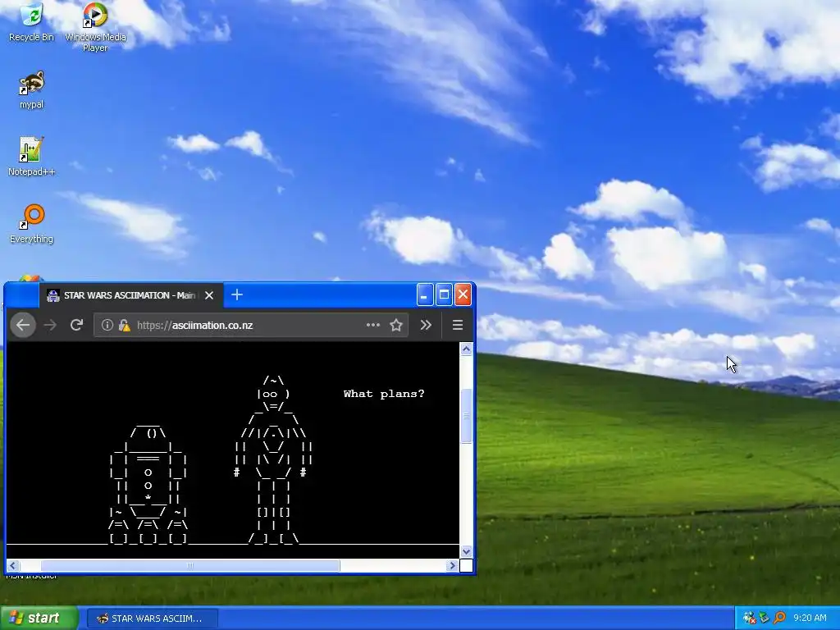Minimize the browser window
Screen dimensions: 840x630
pos(425,294)
